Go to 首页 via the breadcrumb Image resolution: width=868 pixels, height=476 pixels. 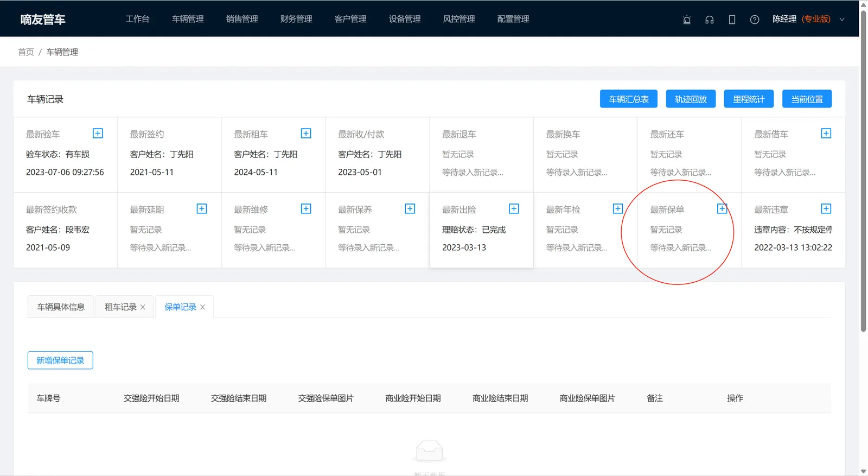point(26,52)
